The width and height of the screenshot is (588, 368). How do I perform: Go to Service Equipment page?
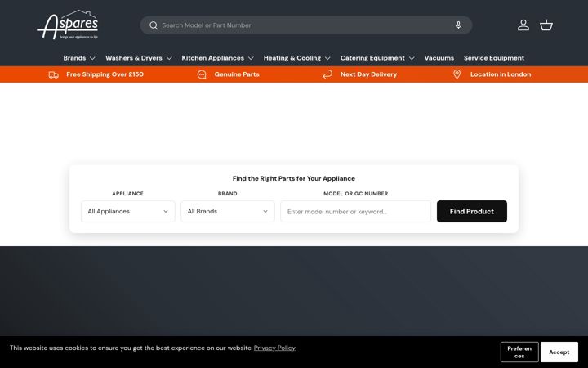point(494,58)
